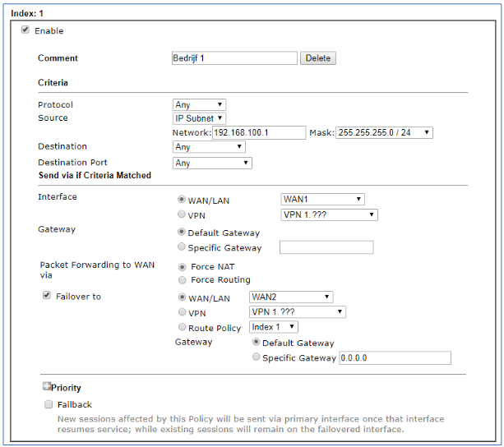Click the 'Index: 1' heading text
504x447 pixels.
[27, 13]
